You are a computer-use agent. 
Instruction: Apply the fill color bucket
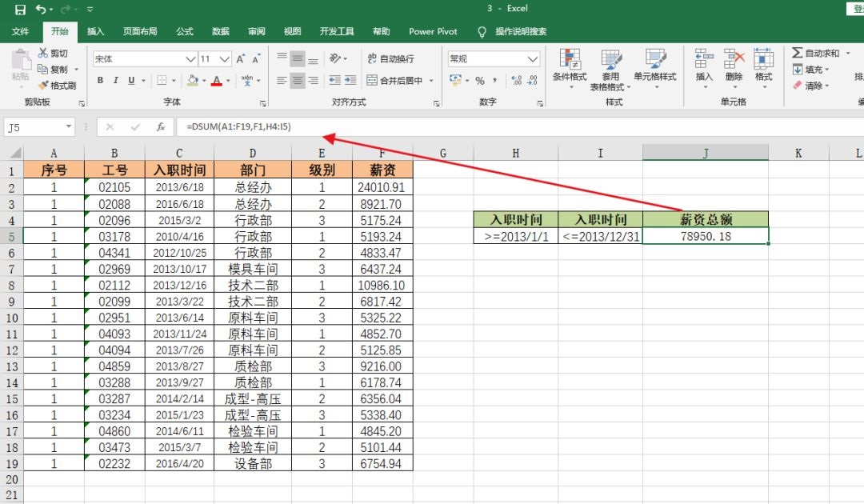[x=193, y=81]
